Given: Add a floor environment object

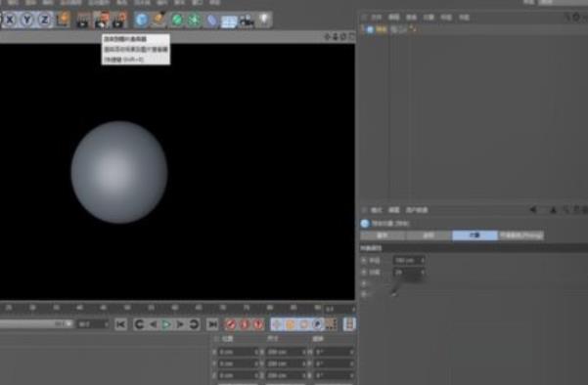Looking at the screenshot, I should 229,21.
